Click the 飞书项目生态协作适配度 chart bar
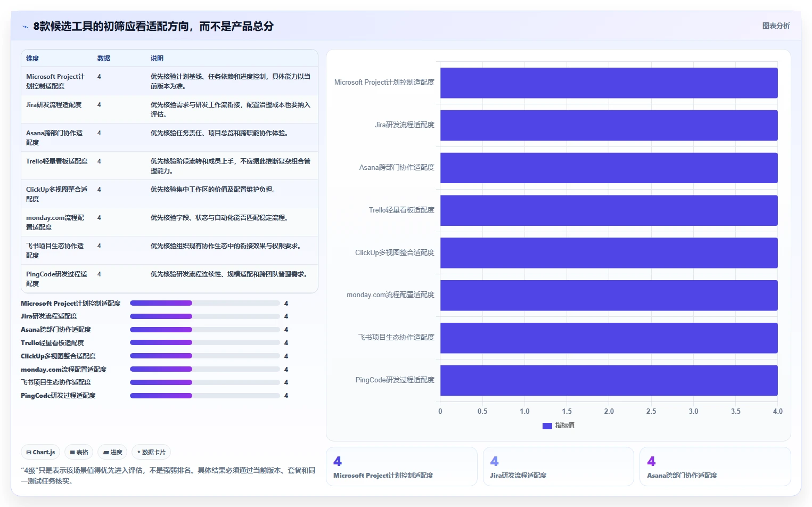Image resolution: width=812 pixels, height=507 pixels. pyautogui.click(x=609, y=338)
